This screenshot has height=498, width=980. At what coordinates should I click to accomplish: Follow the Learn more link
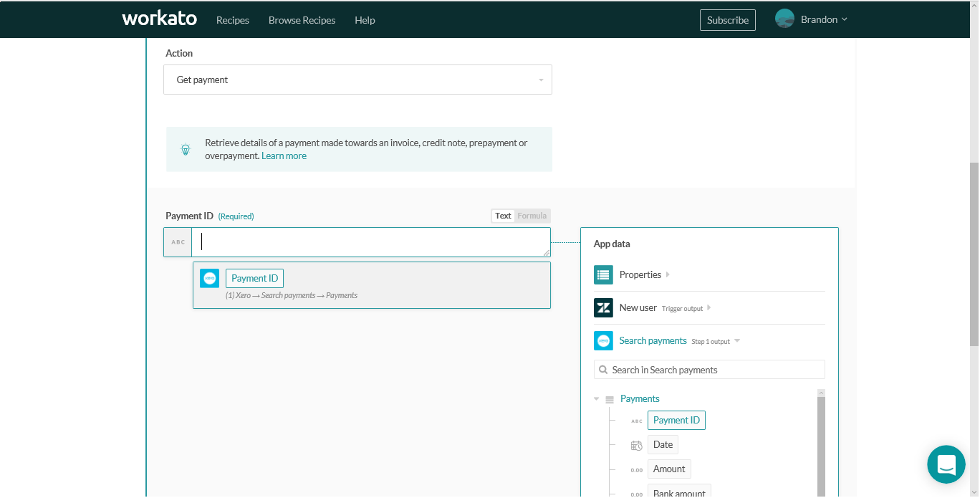pyautogui.click(x=284, y=155)
